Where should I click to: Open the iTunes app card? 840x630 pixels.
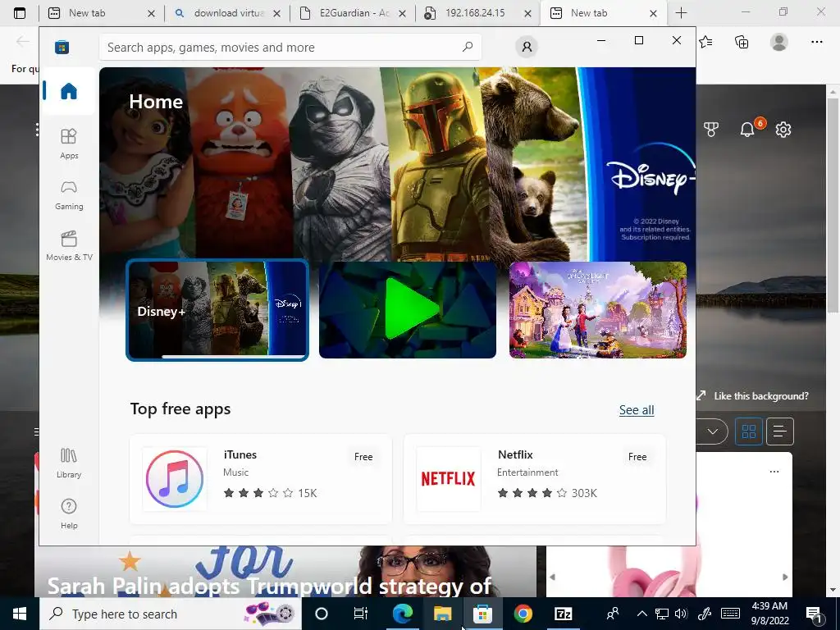pyautogui.click(x=261, y=479)
